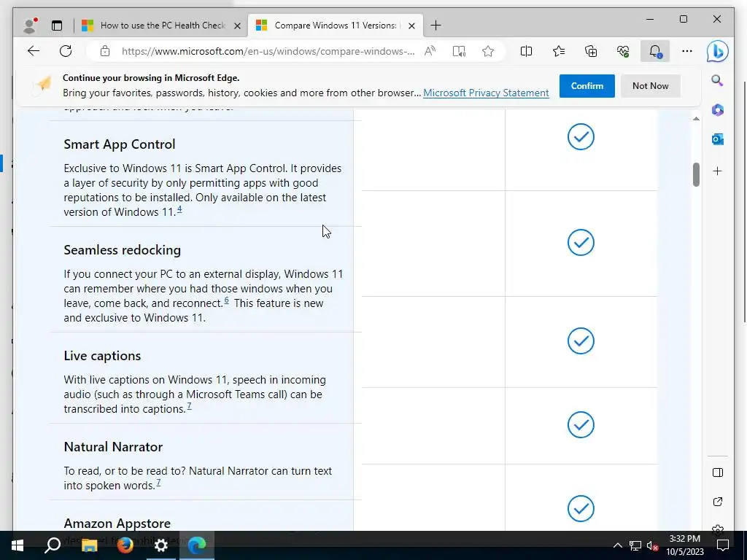This screenshot has height=560, width=747.
Task: Show hidden tray icons chevron
Action: point(617,545)
